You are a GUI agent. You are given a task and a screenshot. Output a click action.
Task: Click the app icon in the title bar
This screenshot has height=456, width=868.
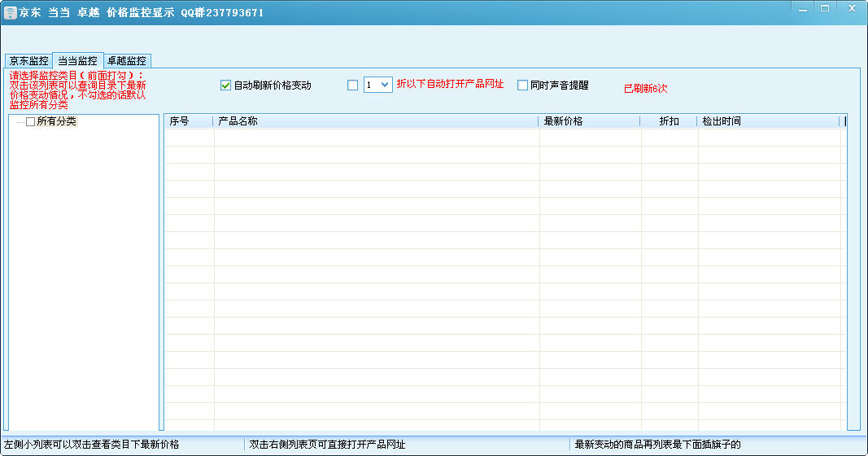point(11,12)
